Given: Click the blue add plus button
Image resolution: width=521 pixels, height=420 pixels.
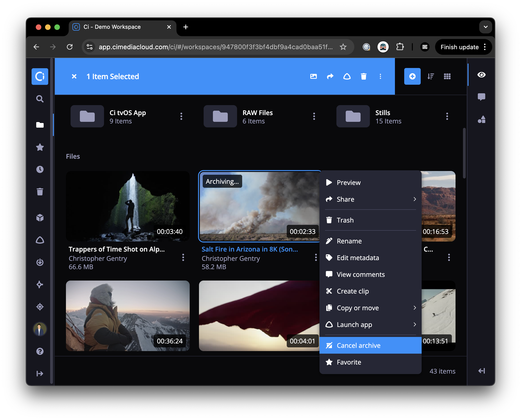Looking at the screenshot, I should pos(412,76).
